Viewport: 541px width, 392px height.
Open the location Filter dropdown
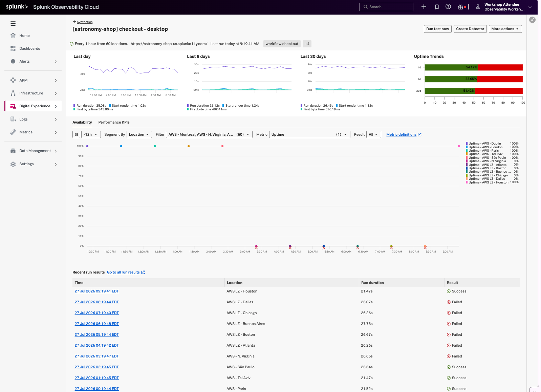209,134
